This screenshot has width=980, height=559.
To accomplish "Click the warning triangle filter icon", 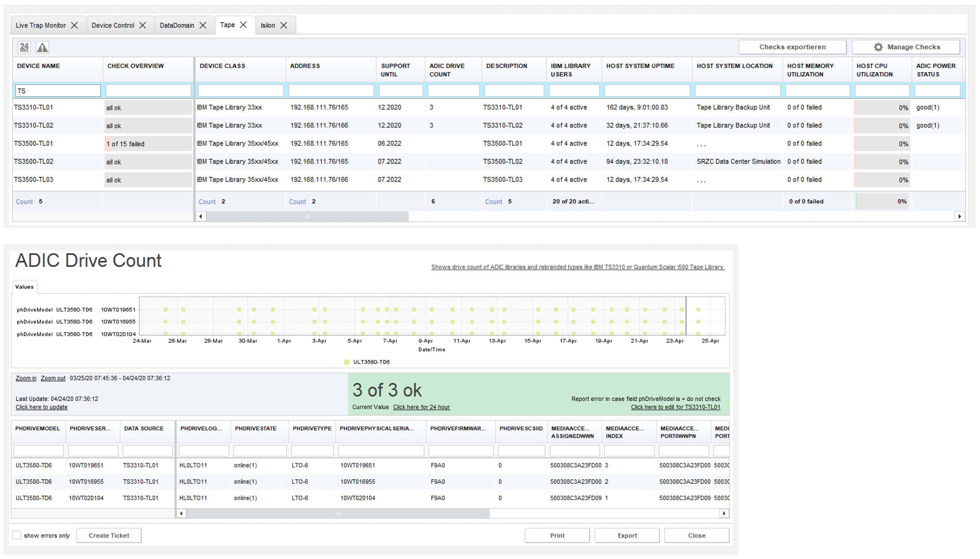I will (42, 47).
